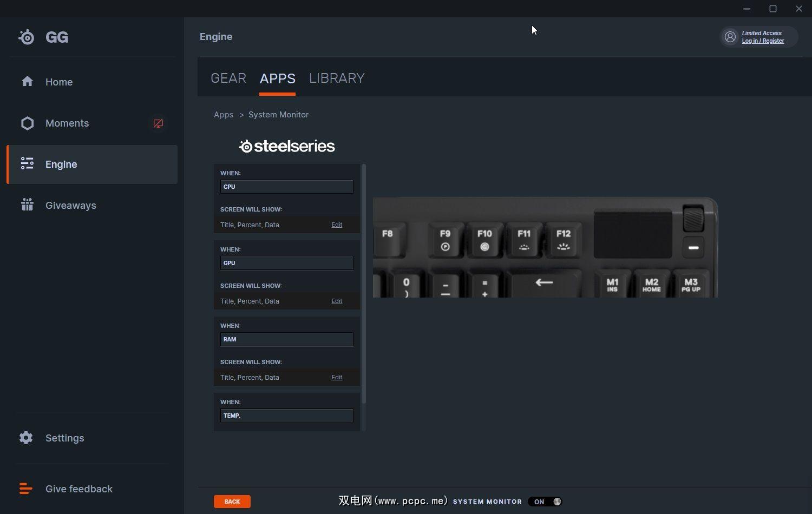The image size is (812, 514).
Task: Open Moments hexagon icon in sidebar
Action: 27,123
